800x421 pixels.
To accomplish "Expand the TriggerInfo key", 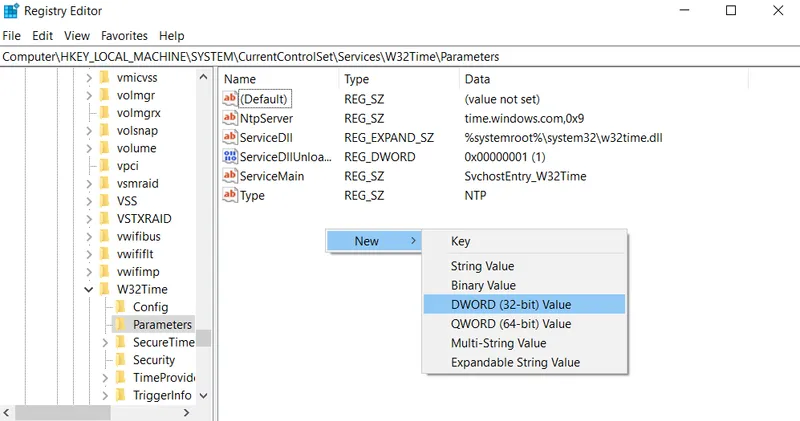I will [x=105, y=395].
